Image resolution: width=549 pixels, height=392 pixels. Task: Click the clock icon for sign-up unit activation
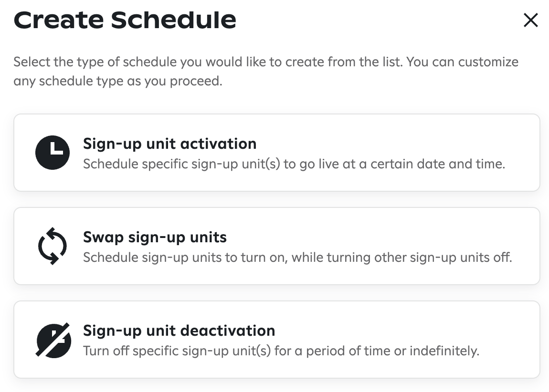click(53, 153)
